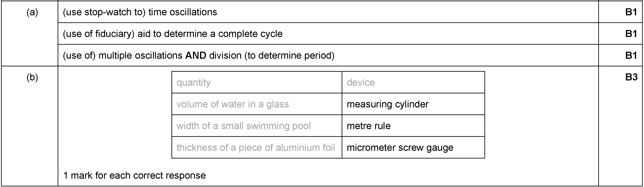This screenshot has width=644, height=187.
Task: Select the 'measuring cylinder' cell
Action: pyautogui.click(x=413, y=104)
